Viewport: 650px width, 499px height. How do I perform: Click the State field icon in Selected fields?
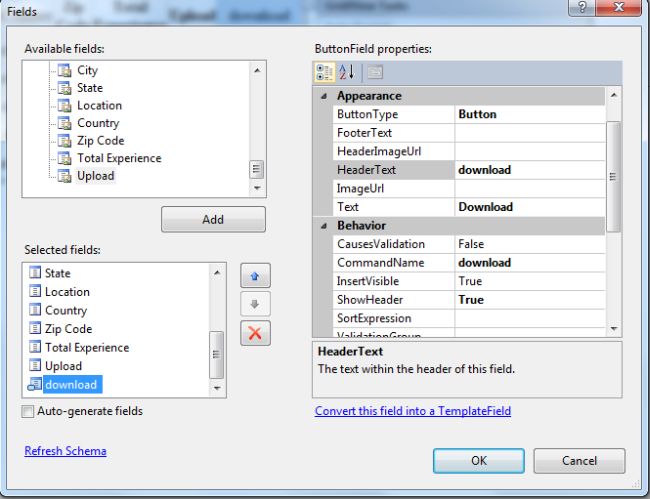[35, 272]
